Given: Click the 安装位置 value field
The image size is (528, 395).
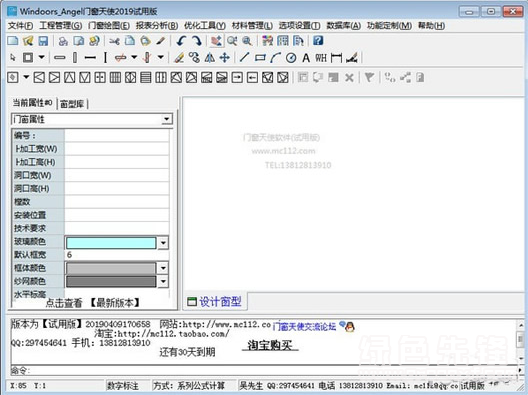Looking at the screenshot, I should point(117,215).
